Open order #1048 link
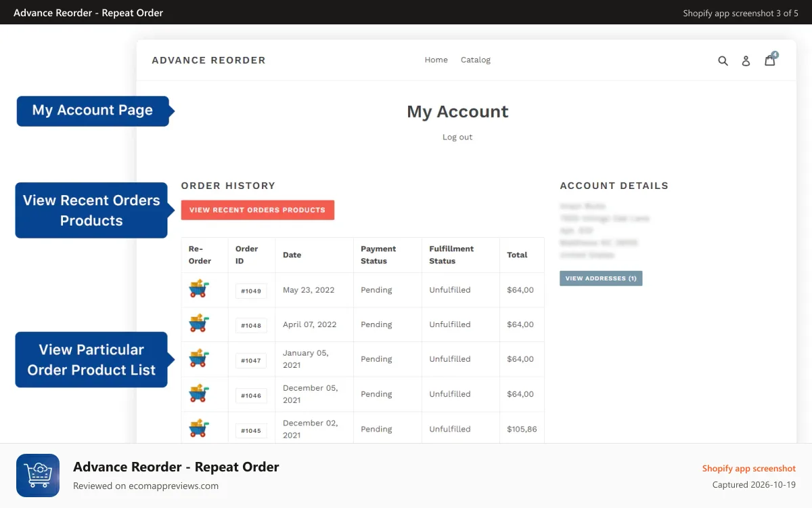Screen dimensions: 812x508 pos(251,325)
